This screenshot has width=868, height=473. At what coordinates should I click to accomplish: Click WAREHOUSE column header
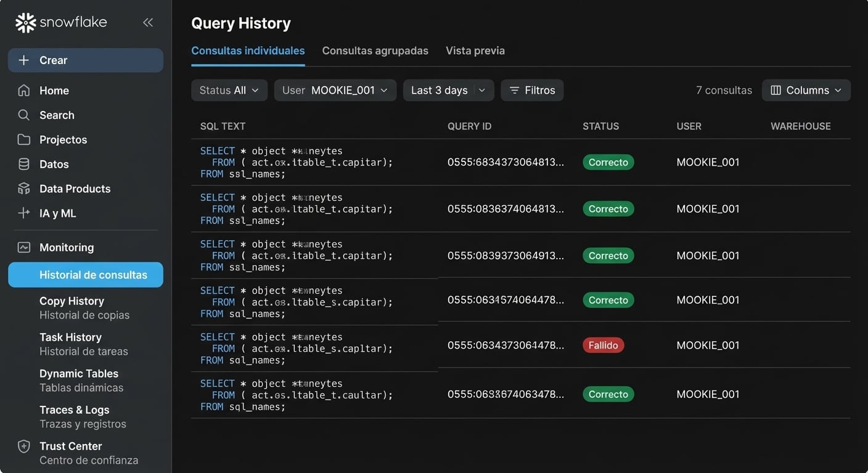[x=801, y=126]
